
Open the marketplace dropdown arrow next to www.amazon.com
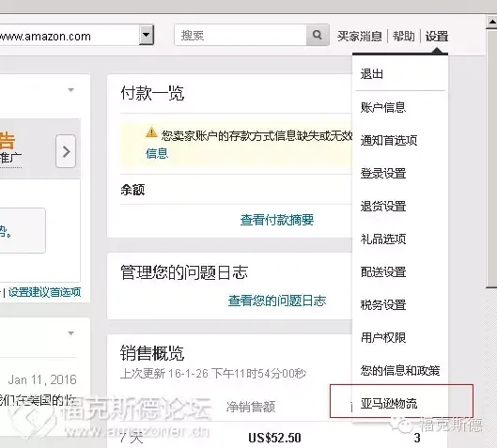(x=147, y=35)
